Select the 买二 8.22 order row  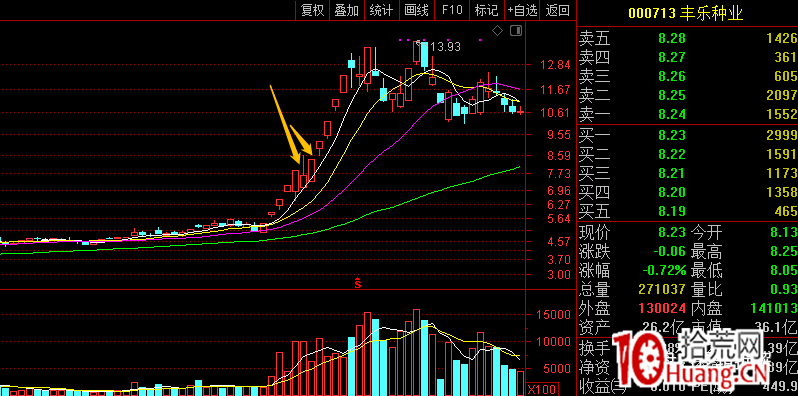click(688, 154)
